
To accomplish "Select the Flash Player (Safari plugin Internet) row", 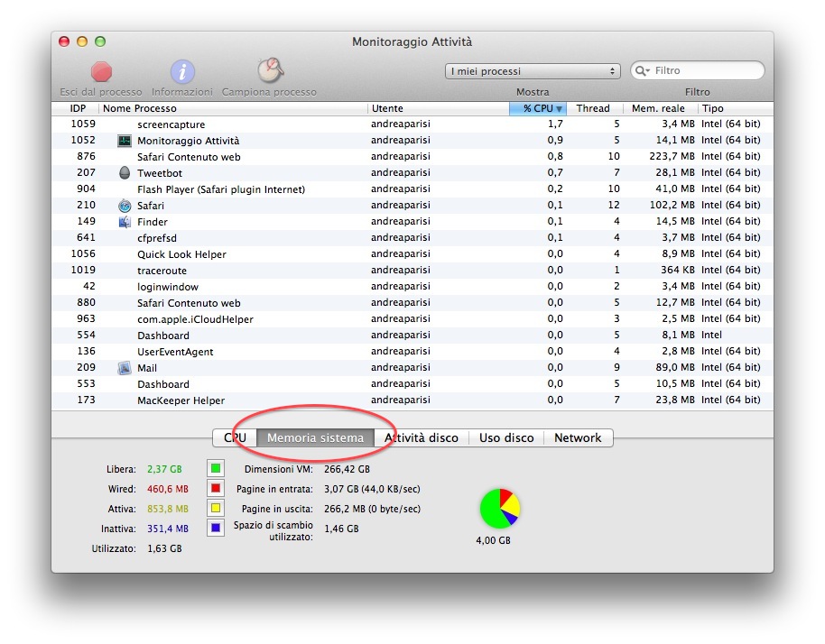I will [412, 189].
